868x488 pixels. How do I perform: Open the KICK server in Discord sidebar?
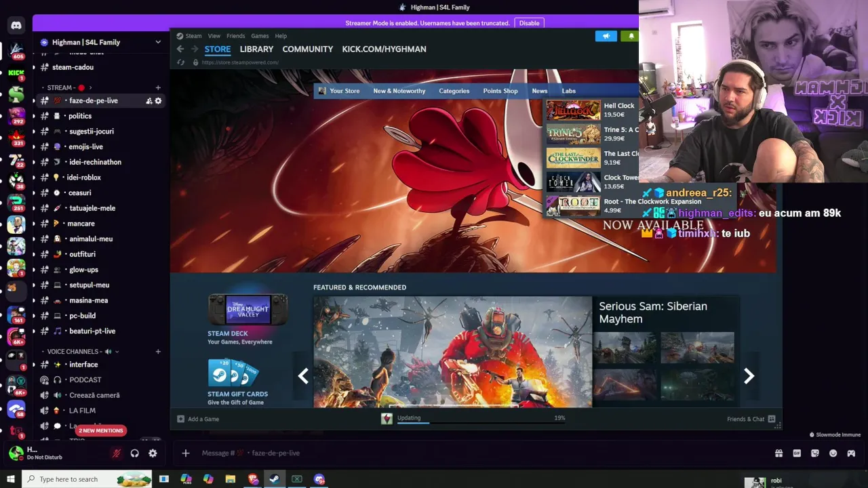click(16, 73)
